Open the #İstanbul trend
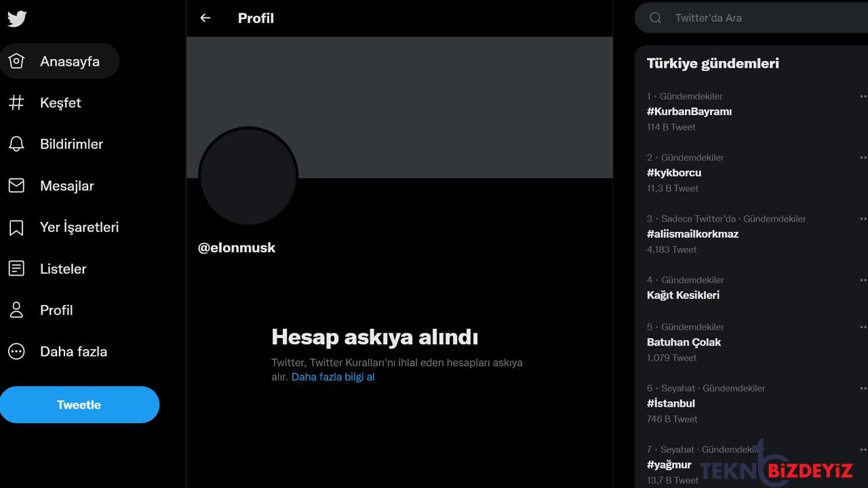The image size is (868, 488). coord(671,403)
